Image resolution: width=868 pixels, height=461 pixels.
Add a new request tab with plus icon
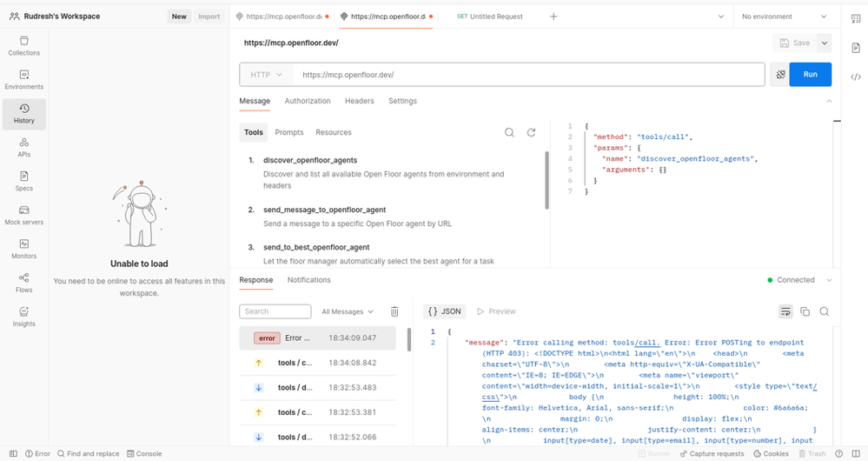click(553, 17)
